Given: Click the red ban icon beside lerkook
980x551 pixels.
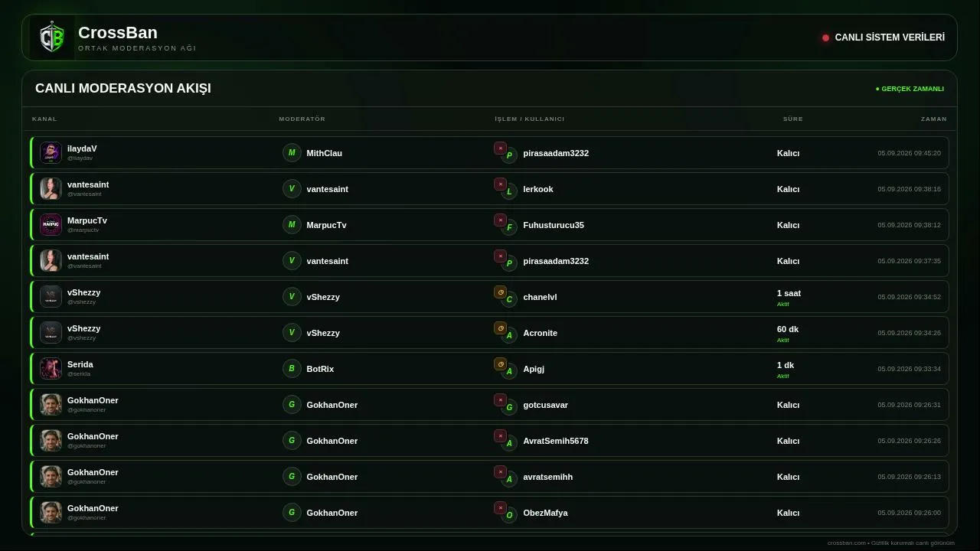Looking at the screenshot, I should point(500,184).
